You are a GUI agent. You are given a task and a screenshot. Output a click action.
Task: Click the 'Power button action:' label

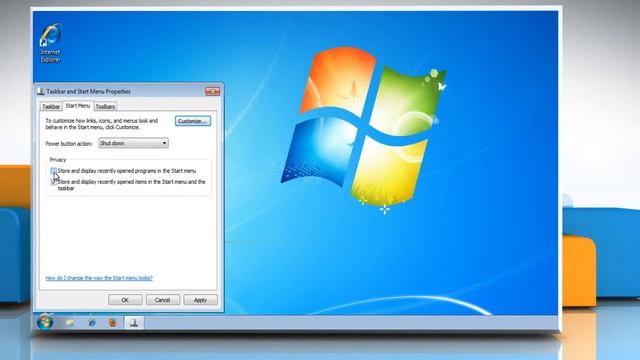pyautogui.click(x=69, y=144)
